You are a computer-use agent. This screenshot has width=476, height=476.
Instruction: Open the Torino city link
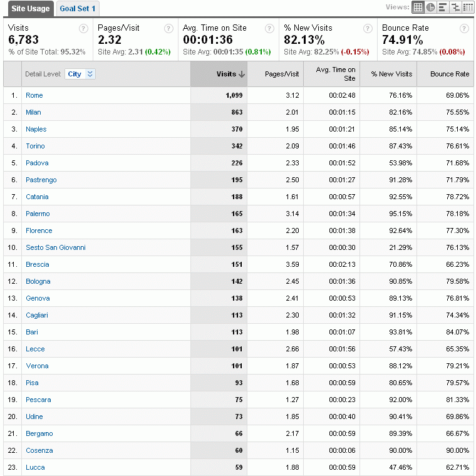(x=35, y=146)
